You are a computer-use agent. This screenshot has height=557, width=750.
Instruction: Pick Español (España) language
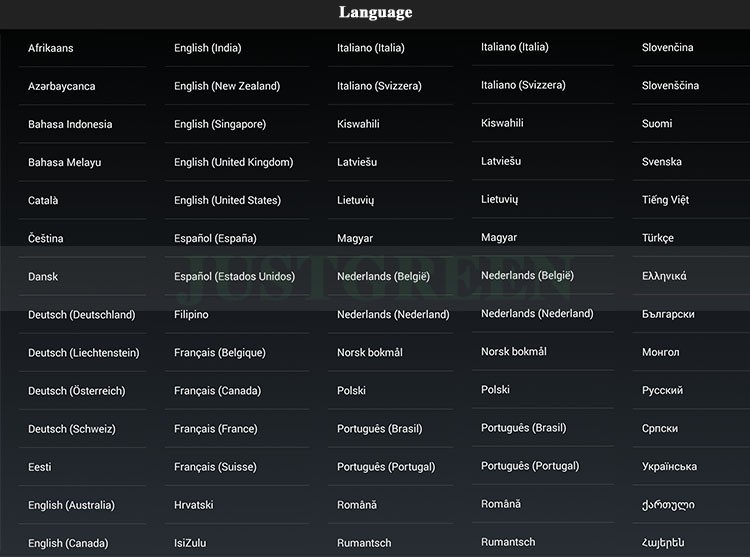point(215,238)
